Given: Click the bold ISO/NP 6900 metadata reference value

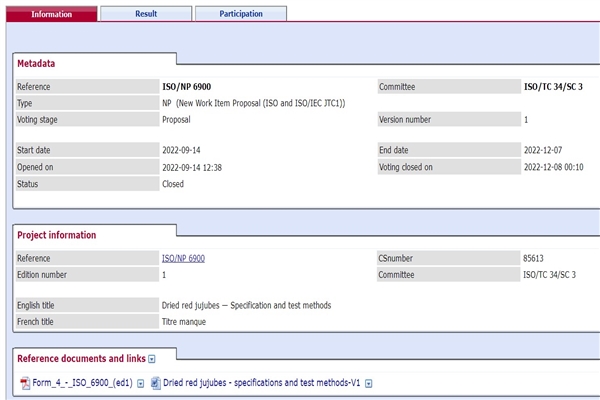Looking at the screenshot, I should tap(186, 87).
